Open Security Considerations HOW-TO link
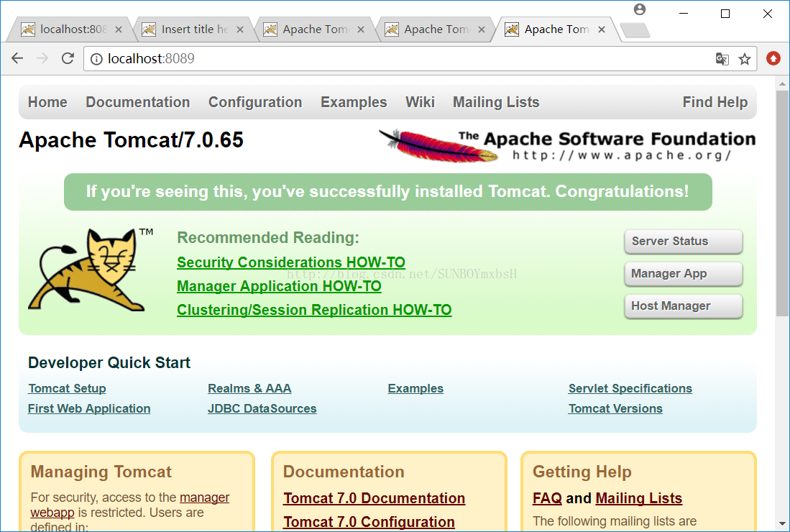 click(291, 262)
